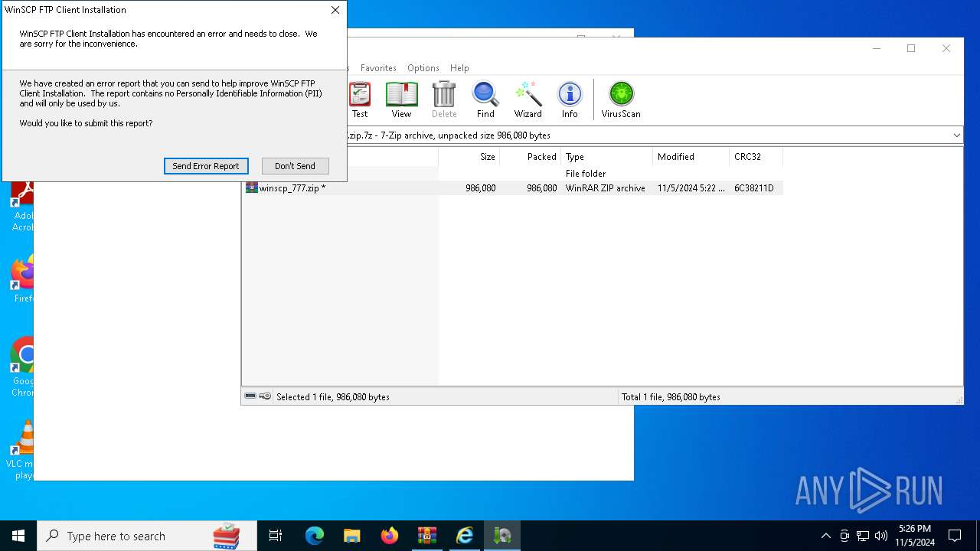
Task: Show hidden system tray icons
Action: click(825, 536)
